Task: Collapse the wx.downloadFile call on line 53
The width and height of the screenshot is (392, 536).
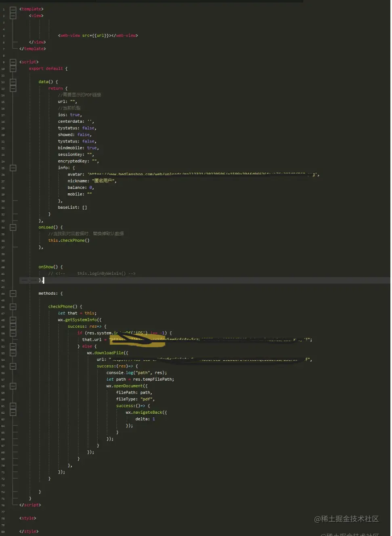Action: click(x=13, y=353)
